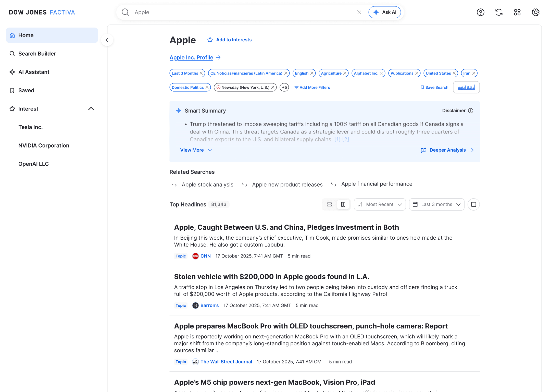
Task: Click Save Search
Action: pos(434,87)
